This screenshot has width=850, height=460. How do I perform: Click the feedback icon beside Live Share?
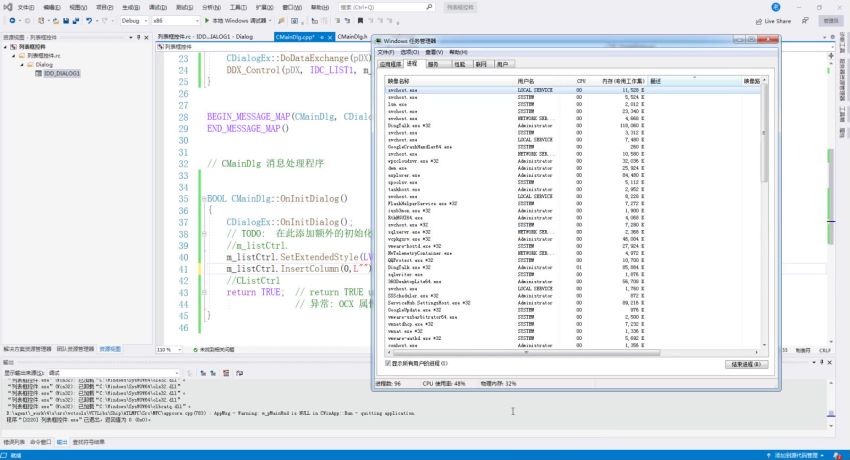[806, 21]
